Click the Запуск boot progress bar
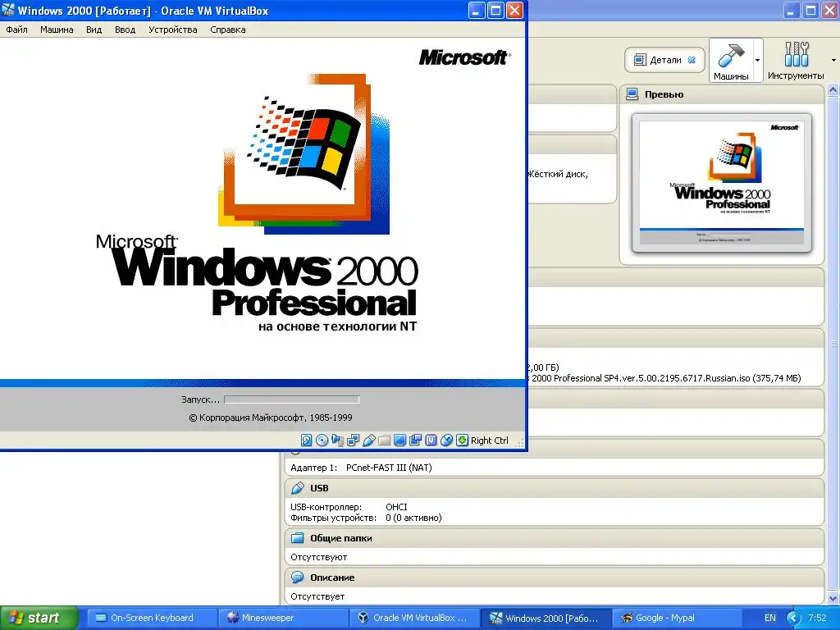Screen dimensions: 840x630 pos(291,399)
